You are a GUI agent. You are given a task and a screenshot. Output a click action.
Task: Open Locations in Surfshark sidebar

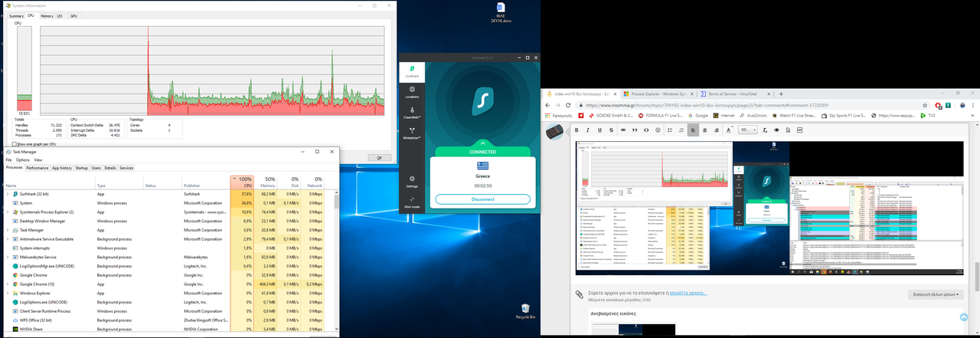[412, 91]
